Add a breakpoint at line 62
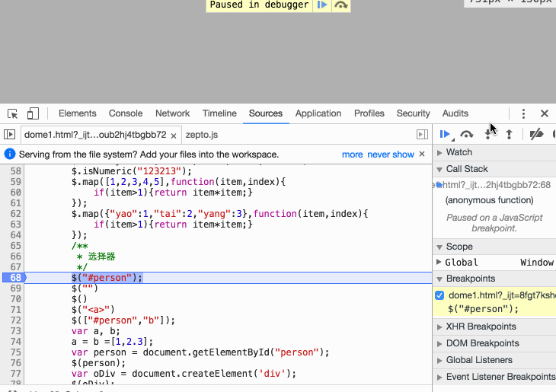Image resolution: width=556 pixels, height=392 pixels. (15, 214)
